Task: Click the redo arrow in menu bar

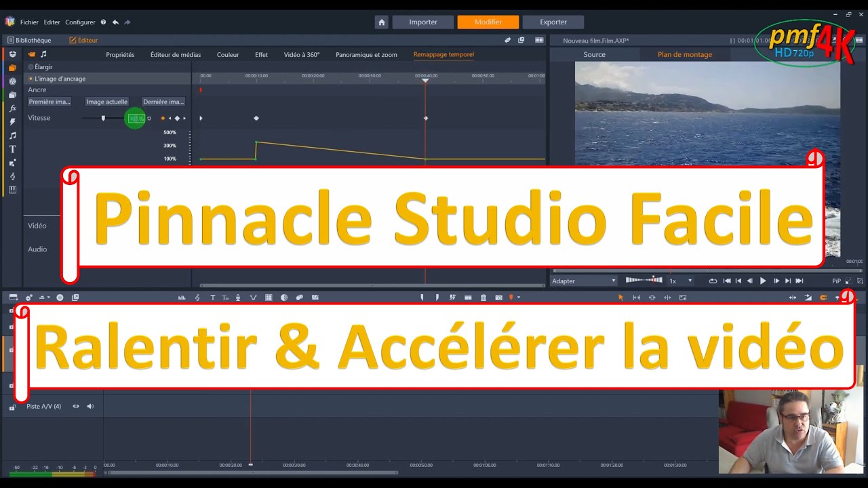Action: [127, 22]
